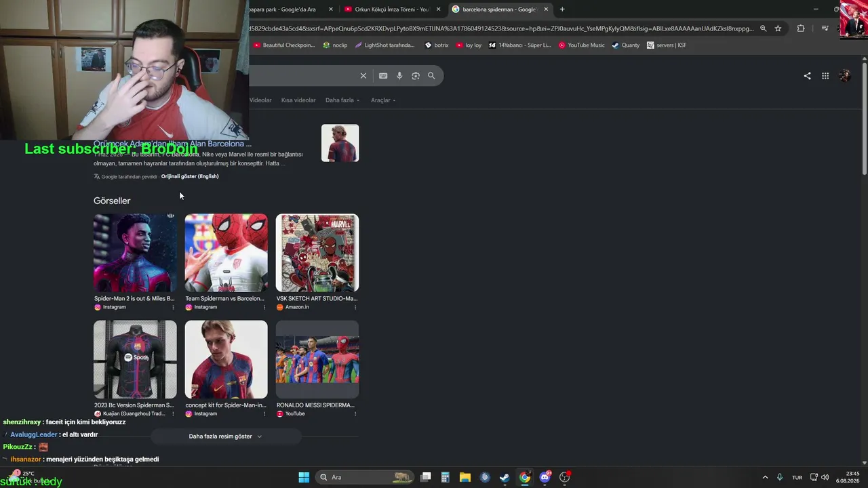Switch the 'TUR' keyboard input language
This screenshot has width=868, height=488.
pos(797,477)
